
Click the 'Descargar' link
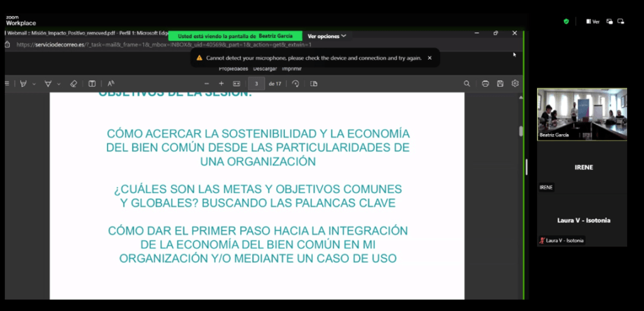pos(264,68)
